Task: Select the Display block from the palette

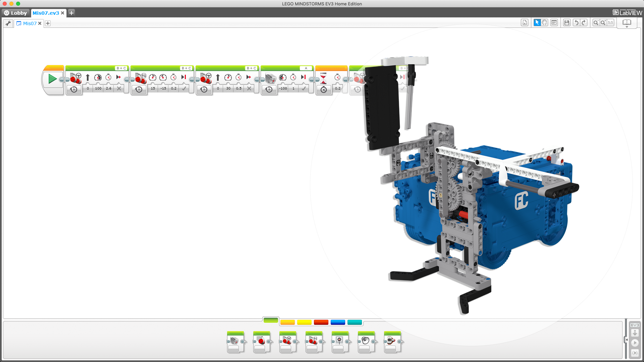Action: (340, 342)
